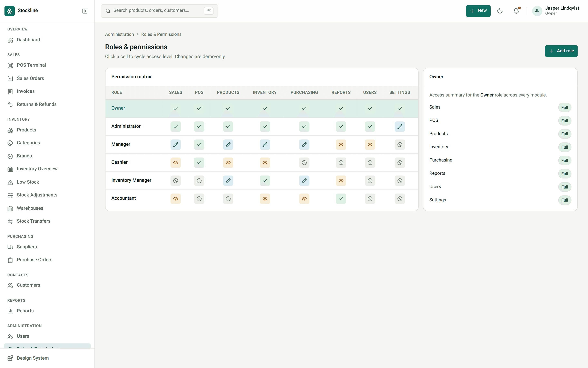Open Dashboard from sidebar
This screenshot has width=588, height=368.
(x=47, y=40)
